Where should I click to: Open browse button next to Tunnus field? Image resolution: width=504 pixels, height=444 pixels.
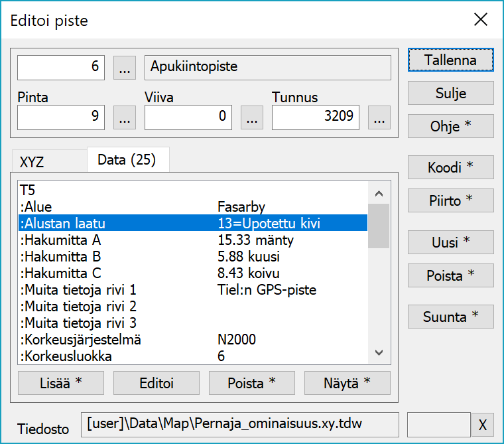pyautogui.click(x=379, y=118)
